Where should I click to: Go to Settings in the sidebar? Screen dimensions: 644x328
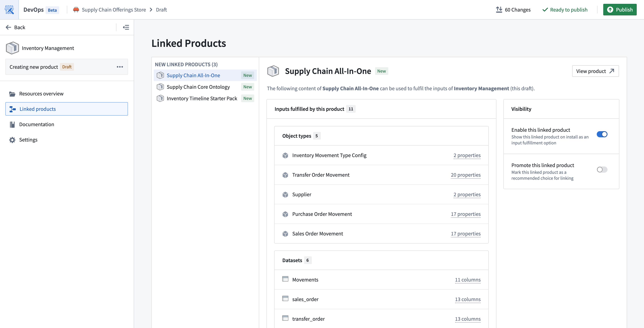point(28,140)
